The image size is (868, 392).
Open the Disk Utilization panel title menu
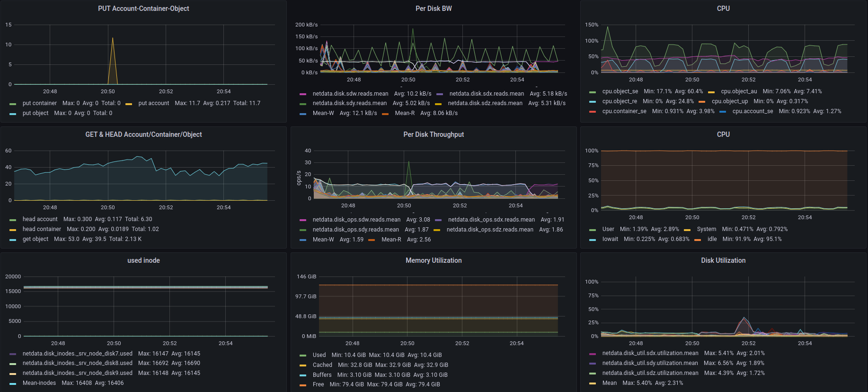[x=723, y=260]
